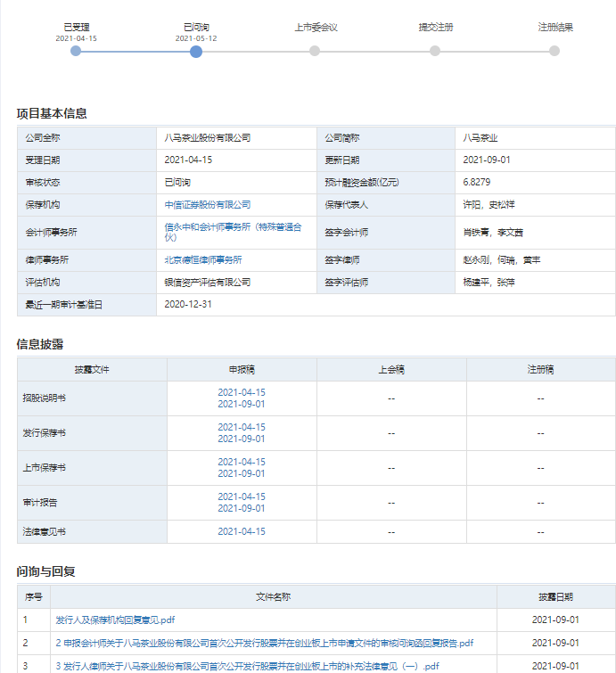Click the 信息披露 section heading
Image resolution: width=616 pixels, height=673 pixels.
[x=40, y=344]
